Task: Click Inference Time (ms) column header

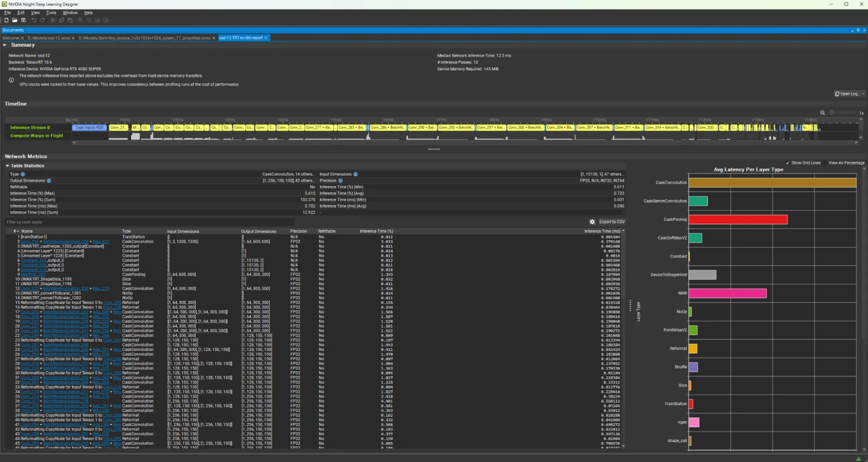Action: 602,231
